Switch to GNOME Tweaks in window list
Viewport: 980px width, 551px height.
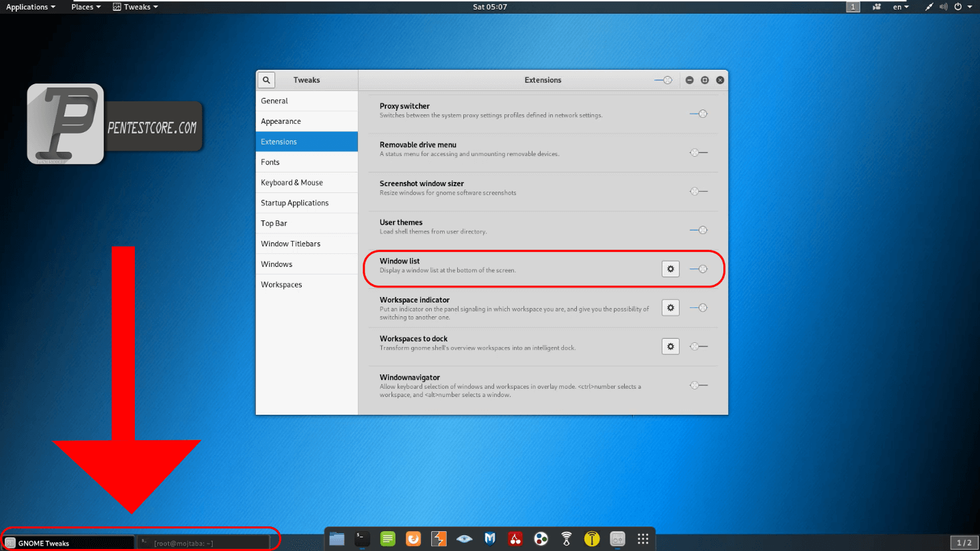[68, 543]
